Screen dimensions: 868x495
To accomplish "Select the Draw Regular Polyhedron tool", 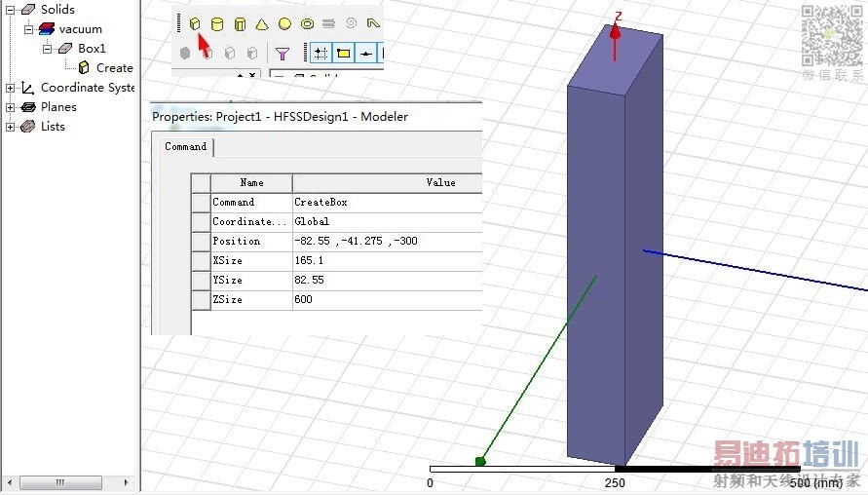I will click(x=240, y=23).
